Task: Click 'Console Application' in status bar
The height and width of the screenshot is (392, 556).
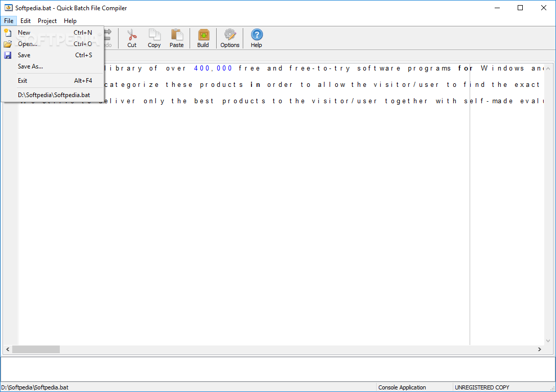Action: 402,387
